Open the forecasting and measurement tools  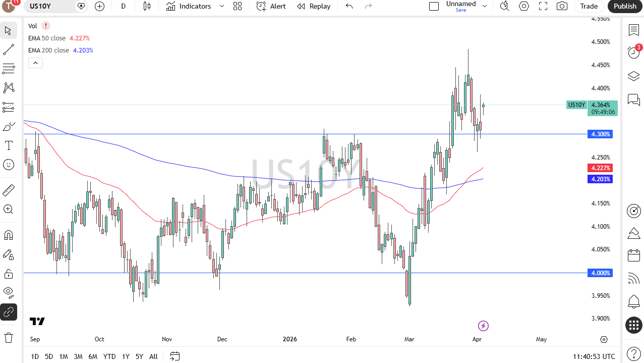(9, 107)
